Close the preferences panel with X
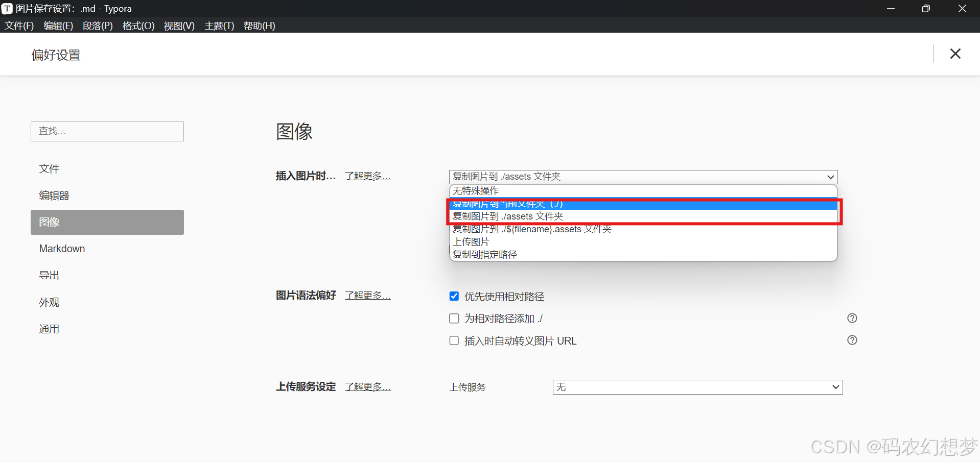Image resolution: width=980 pixels, height=463 pixels. point(955,54)
